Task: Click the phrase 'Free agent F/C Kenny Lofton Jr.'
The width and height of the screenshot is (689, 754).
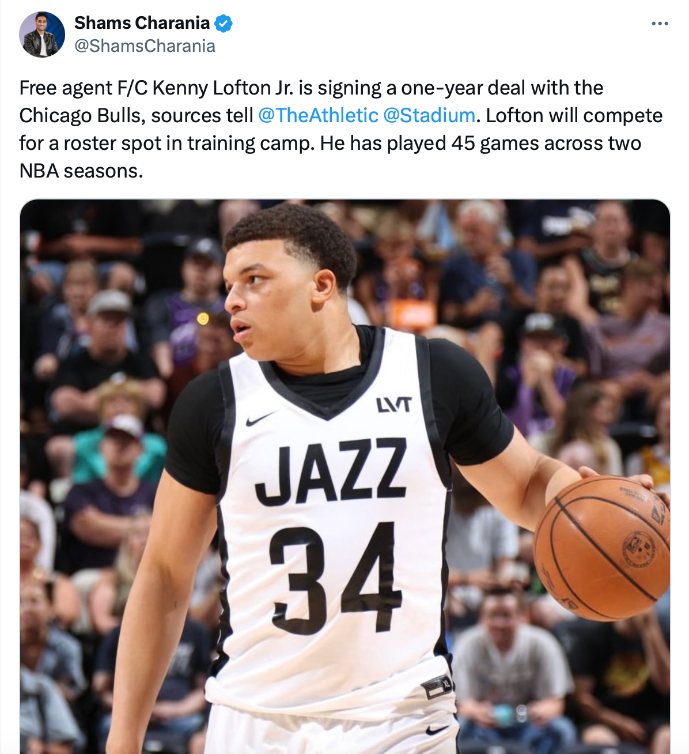Action: pos(156,88)
